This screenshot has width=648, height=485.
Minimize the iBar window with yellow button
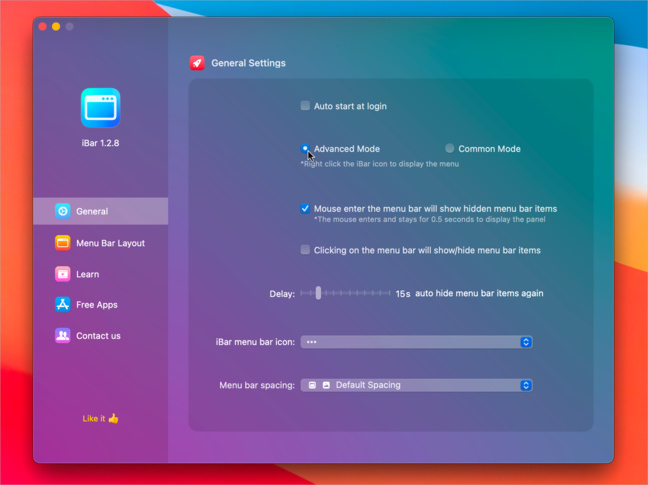point(56,27)
